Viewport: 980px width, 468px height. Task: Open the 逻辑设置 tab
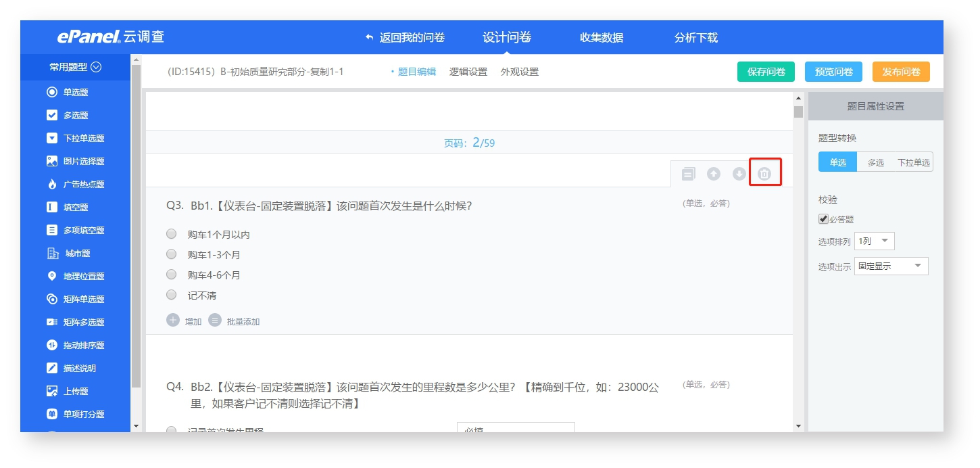click(468, 72)
